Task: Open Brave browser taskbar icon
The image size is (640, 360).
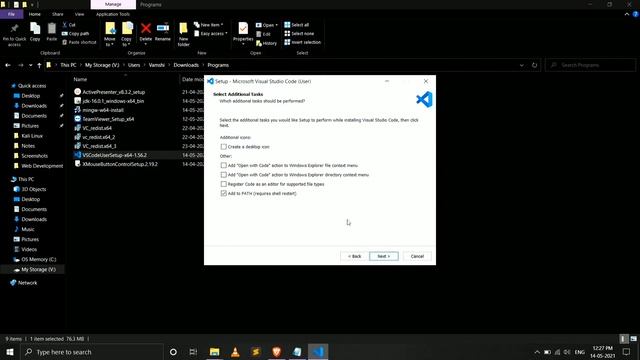Action: tap(276, 351)
